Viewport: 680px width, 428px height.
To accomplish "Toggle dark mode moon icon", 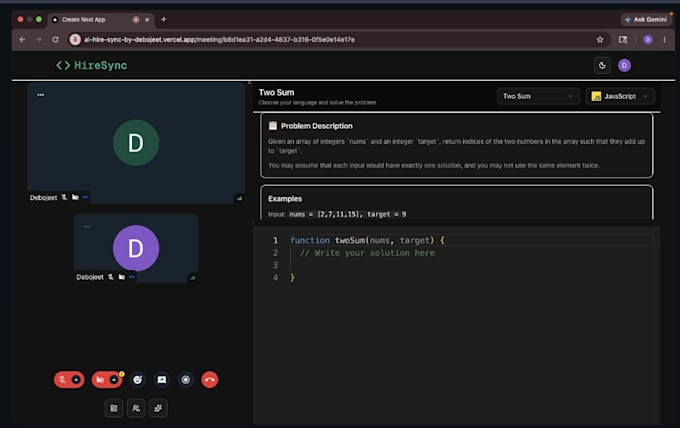I will [602, 65].
